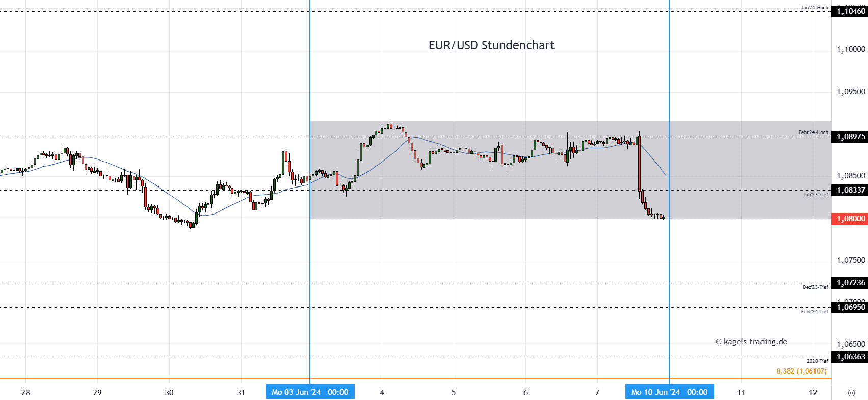Viewport: 868px width, 400px height.
Task: Click the EUR/USD Stundenchart title
Action: (491, 45)
